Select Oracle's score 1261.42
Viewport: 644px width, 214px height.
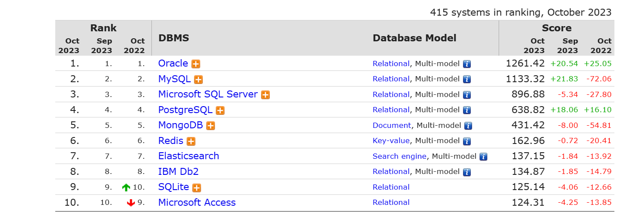[525, 64]
